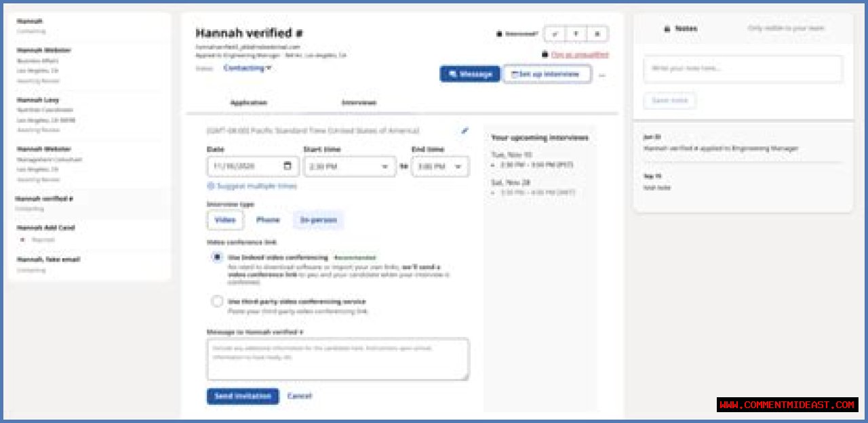Switch to the Interviews tab
This screenshot has width=868, height=423.
point(359,102)
